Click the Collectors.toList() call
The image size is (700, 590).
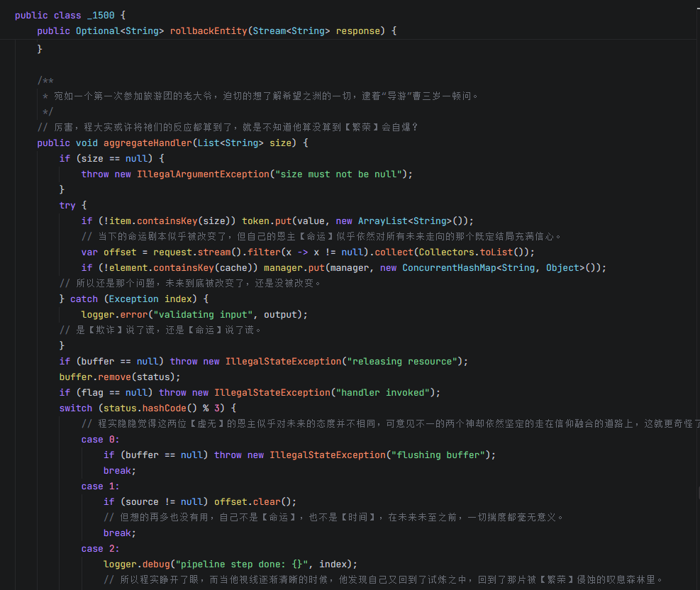click(x=473, y=252)
